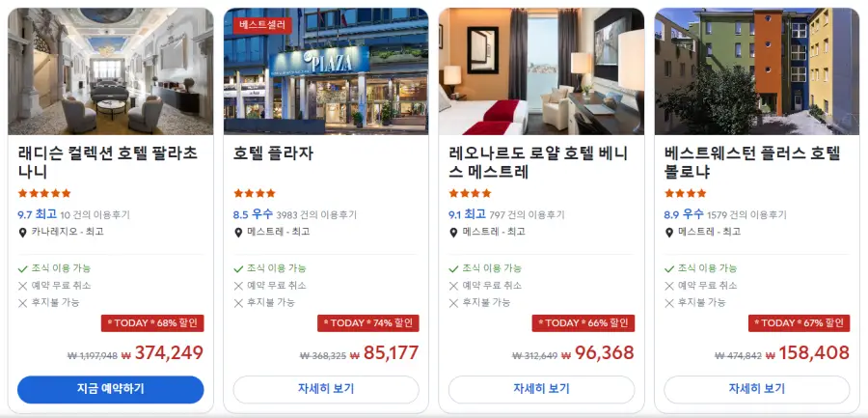Click green checkmark for 조식 이용 가능 on 호텔 플라자
Screen dimensions: 868x418
point(238,269)
